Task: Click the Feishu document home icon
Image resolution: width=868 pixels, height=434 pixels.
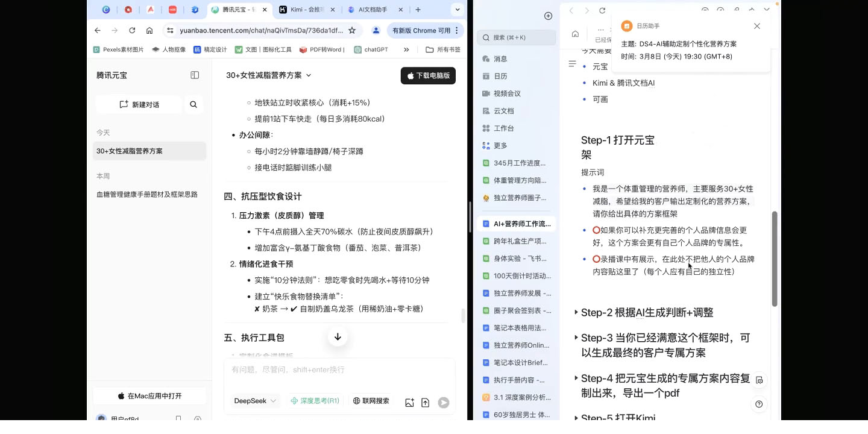Action: [x=575, y=34]
